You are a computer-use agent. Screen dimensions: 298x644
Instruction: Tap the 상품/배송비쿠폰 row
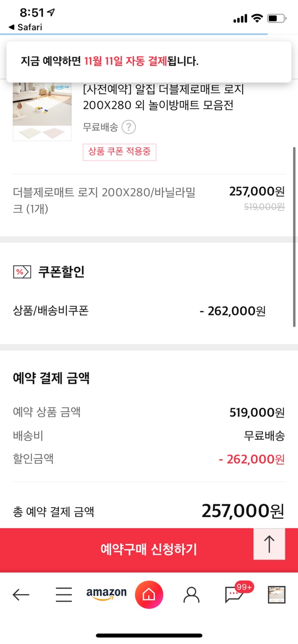(x=149, y=311)
